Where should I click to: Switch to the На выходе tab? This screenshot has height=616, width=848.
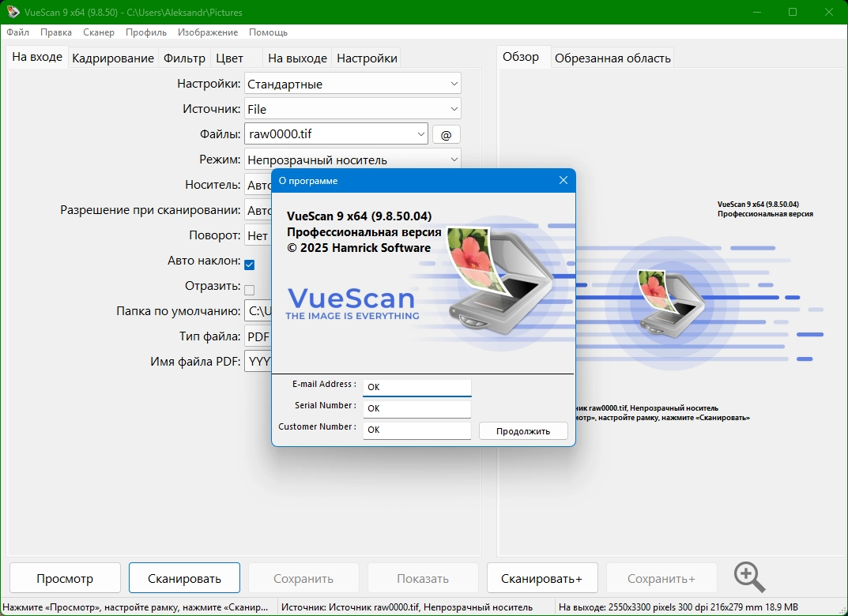(297, 58)
